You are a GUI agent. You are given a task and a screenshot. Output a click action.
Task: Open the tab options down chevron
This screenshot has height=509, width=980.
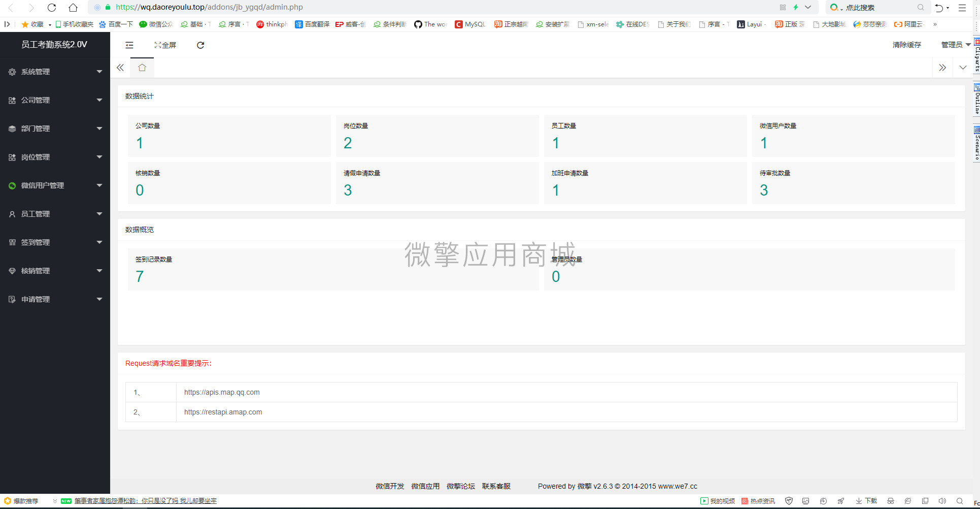[963, 68]
